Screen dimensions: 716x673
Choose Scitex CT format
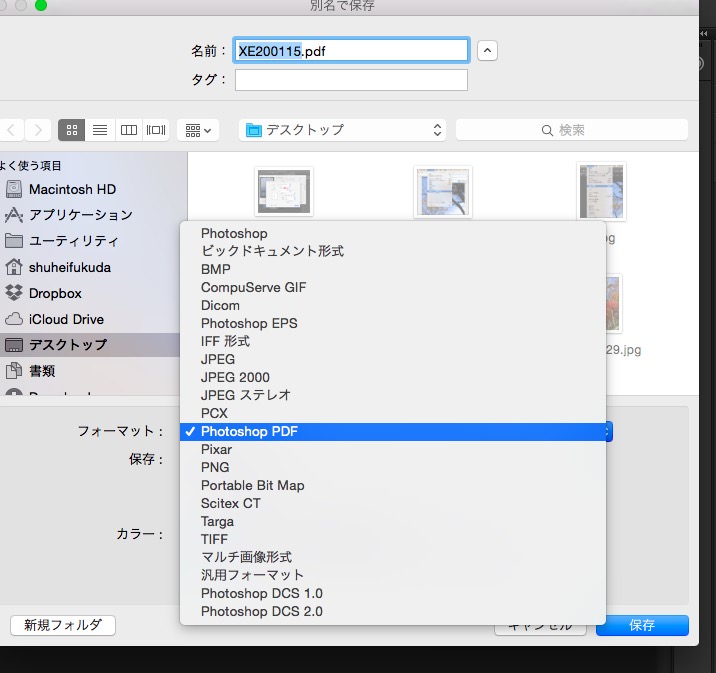click(x=393, y=503)
